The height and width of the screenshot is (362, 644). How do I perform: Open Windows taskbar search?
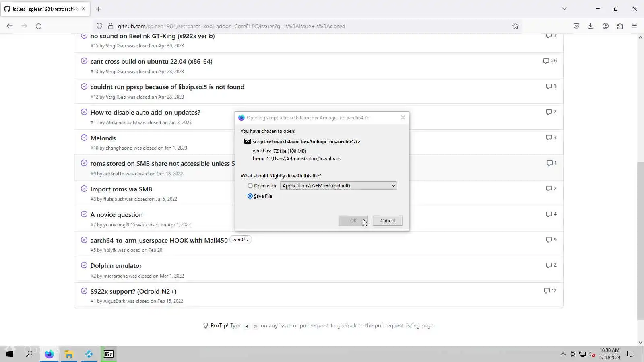point(29,354)
